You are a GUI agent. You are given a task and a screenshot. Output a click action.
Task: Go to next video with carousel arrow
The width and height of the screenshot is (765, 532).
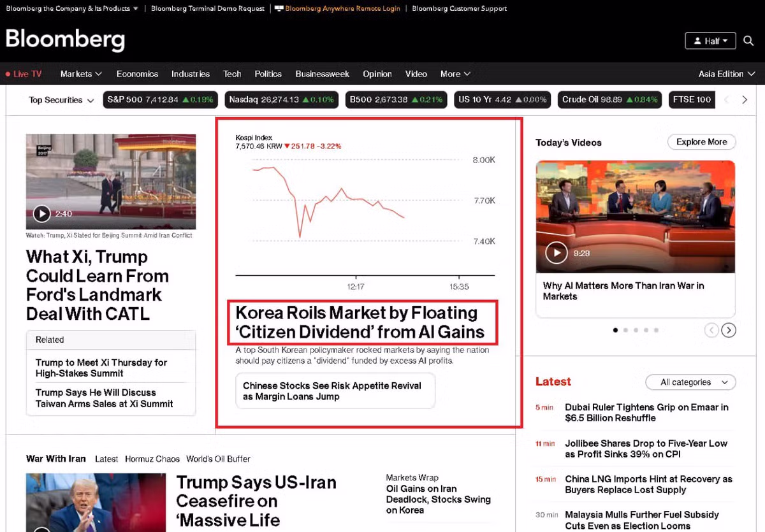point(729,330)
